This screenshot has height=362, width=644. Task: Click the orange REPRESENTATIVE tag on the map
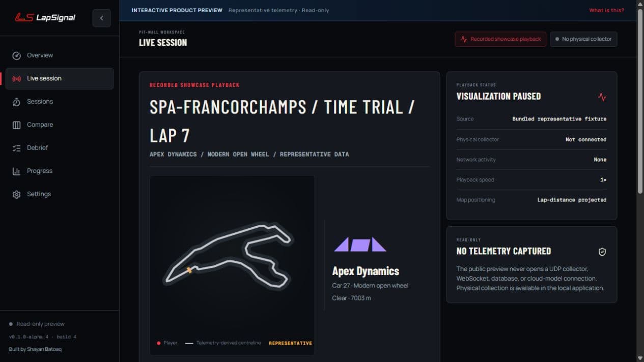point(290,343)
